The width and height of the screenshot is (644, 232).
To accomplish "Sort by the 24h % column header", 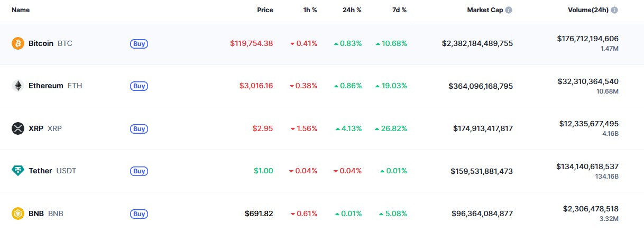I will pyautogui.click(x=352, y=10).
